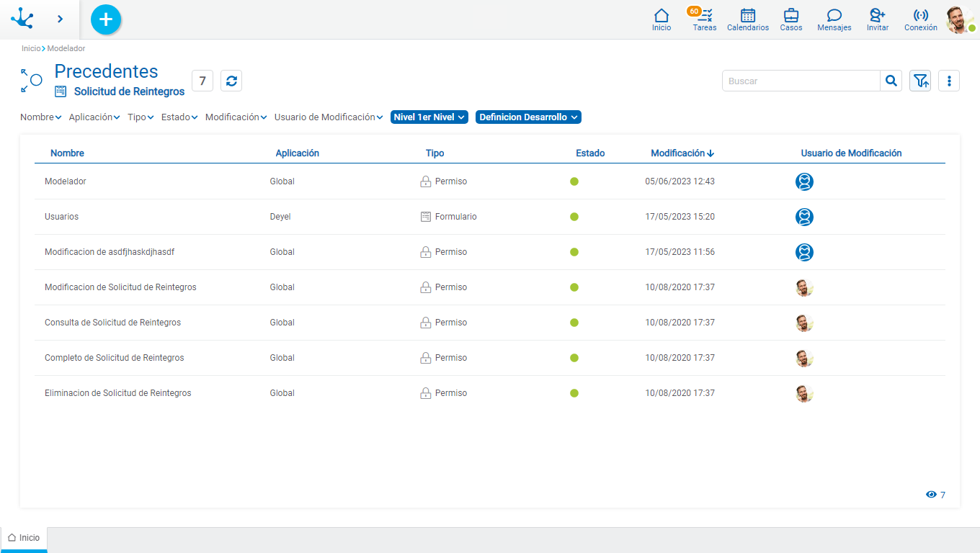Click user avatar in Usuarios row
Viewport: 980px width, 553px height.
coord(805,217)
